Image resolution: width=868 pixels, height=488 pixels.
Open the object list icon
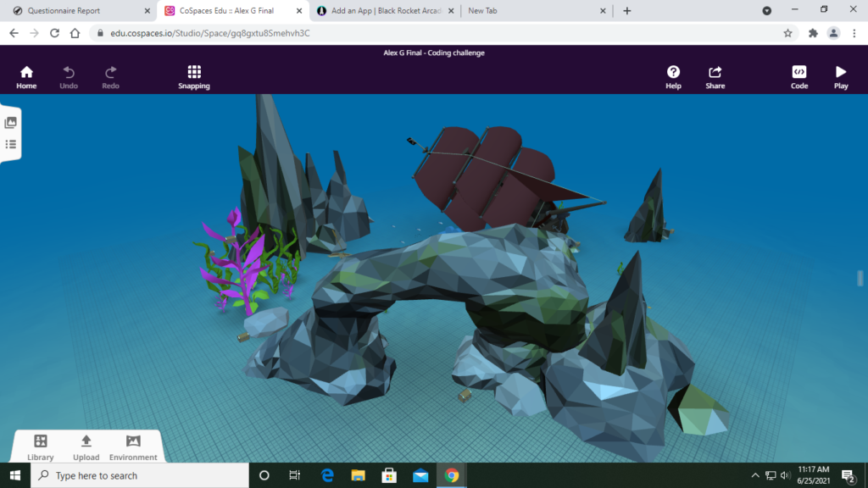click(10, 144)
